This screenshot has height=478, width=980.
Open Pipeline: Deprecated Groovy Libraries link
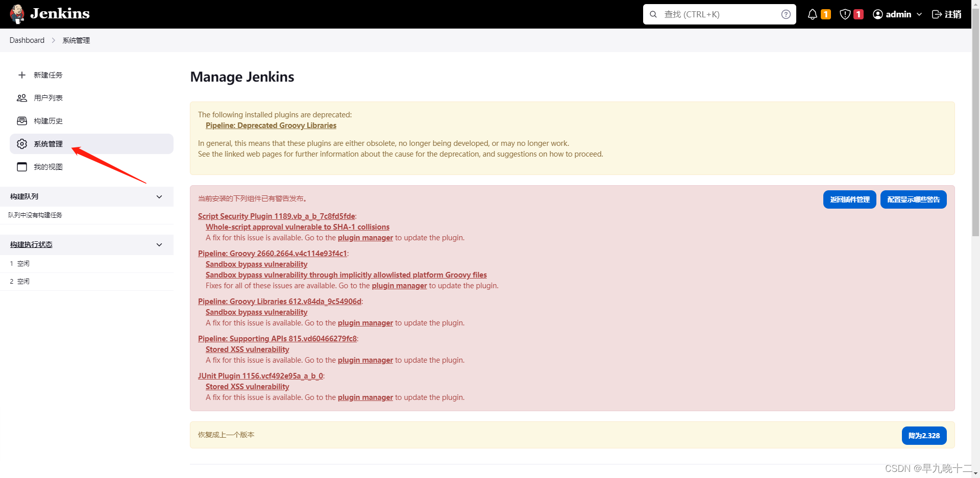pos(271,125)
